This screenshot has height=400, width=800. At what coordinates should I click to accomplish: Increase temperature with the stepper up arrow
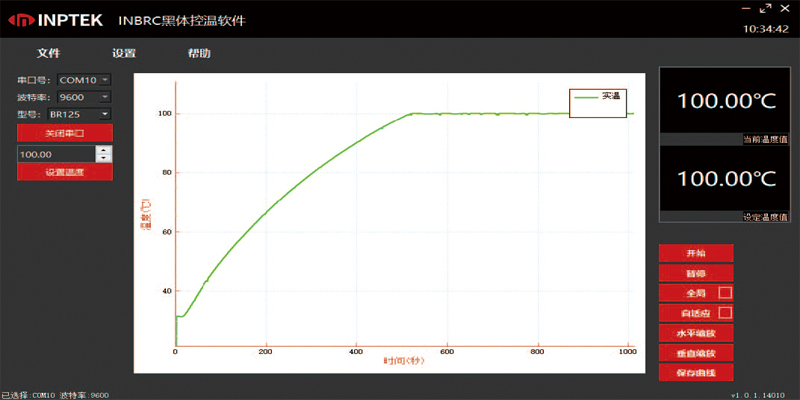click(104, 150)
